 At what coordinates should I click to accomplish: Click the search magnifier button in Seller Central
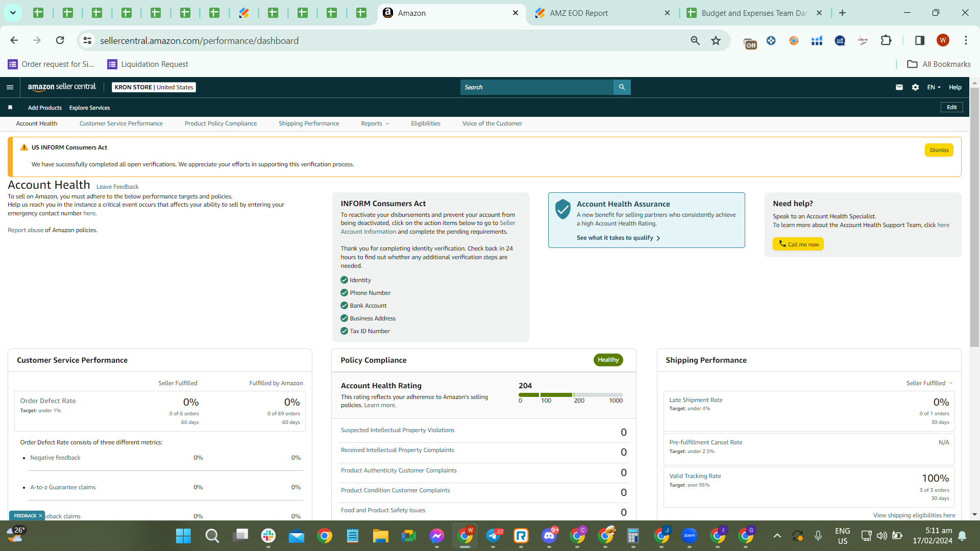(622, 87)
